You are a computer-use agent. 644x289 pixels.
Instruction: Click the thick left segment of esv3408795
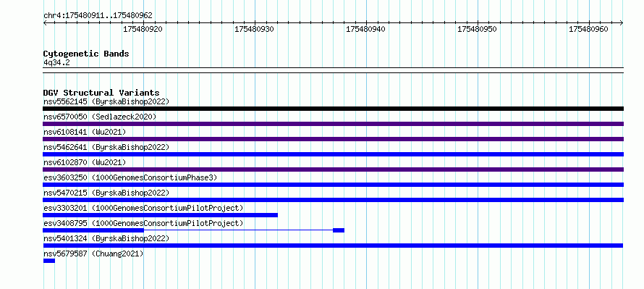[93, 230]
